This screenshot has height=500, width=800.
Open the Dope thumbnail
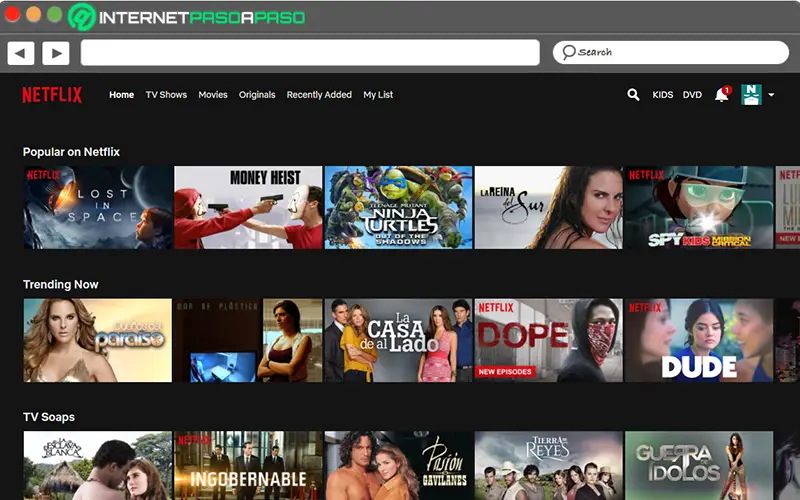coord(548,340)
